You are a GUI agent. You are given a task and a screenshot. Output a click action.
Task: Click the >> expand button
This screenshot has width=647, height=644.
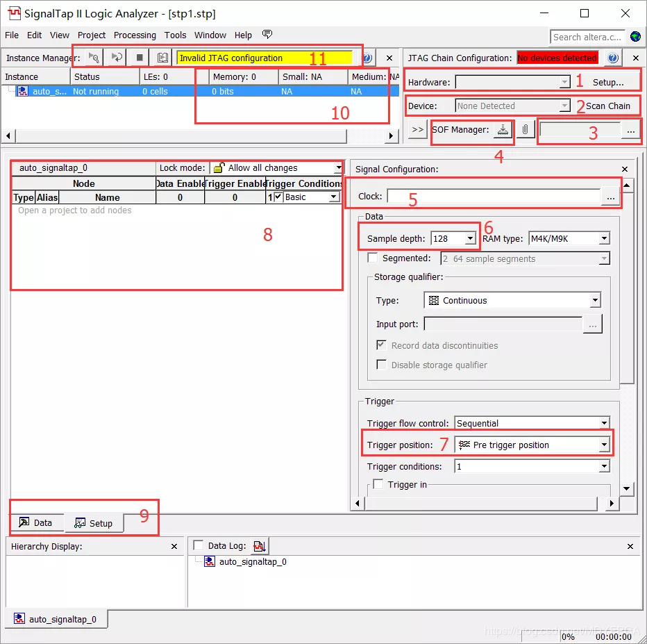[x=418, y=130]
